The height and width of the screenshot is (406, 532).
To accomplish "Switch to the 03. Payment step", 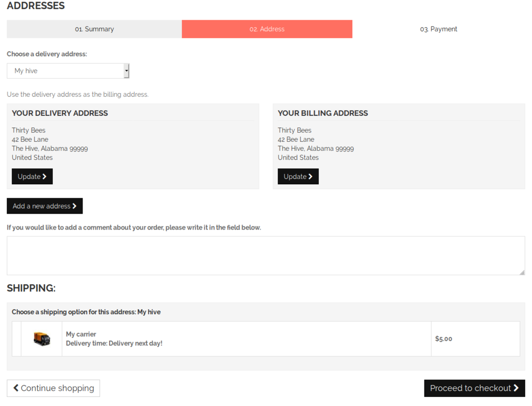I will [x=438, y=29].
